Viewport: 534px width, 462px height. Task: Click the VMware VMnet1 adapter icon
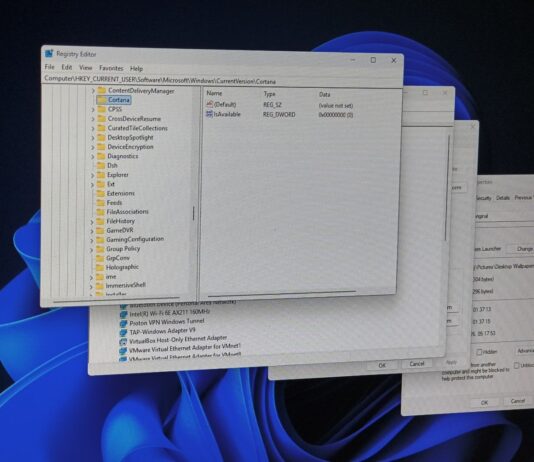[123, 350]
